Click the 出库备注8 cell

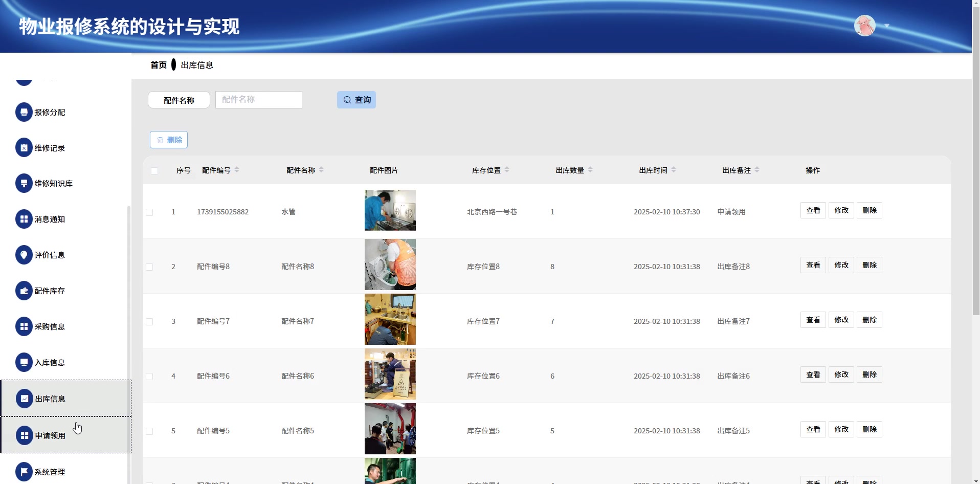(x=733, y=267)
